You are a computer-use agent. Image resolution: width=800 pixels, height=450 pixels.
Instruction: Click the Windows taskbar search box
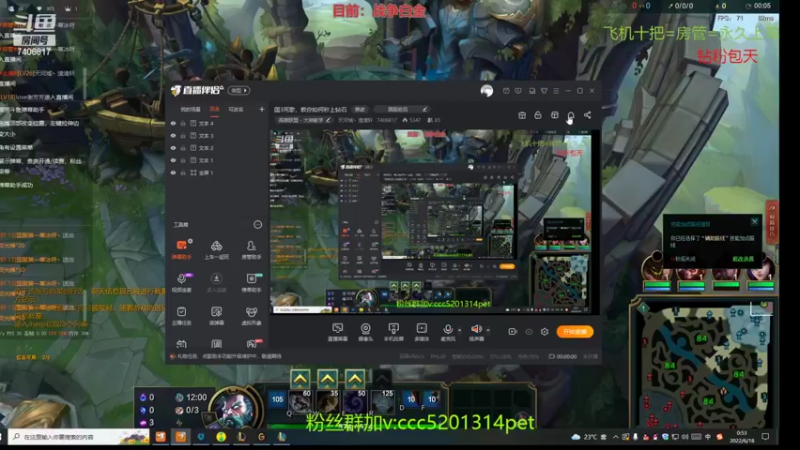point(79,437)
